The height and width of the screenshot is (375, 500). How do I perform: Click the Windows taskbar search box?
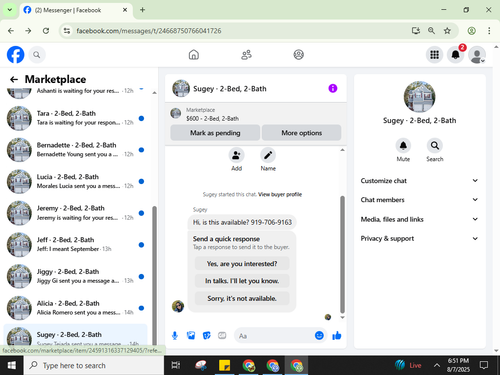[x=94, y=365]
